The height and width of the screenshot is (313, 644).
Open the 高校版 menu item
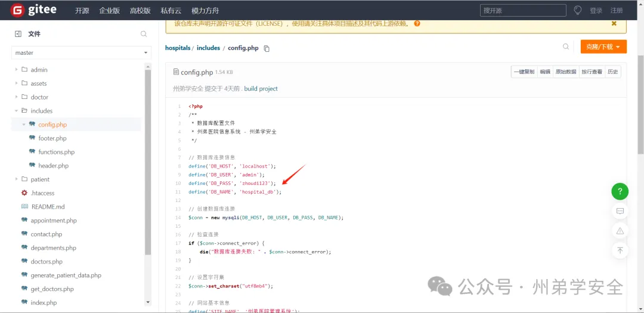(x=140, y=11)
